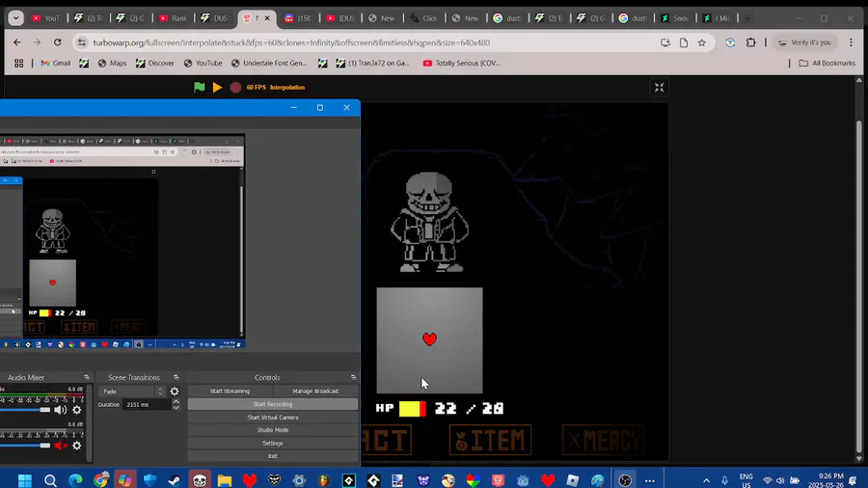868x488 pixels.
Task: Click the red heart soul in the battle box
Action: (429, 339)
